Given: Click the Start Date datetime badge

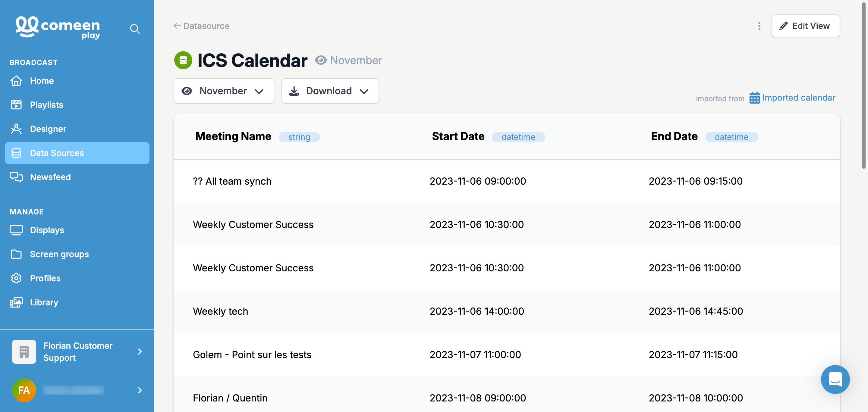Looking at the screenshot, I should (518, 137).
